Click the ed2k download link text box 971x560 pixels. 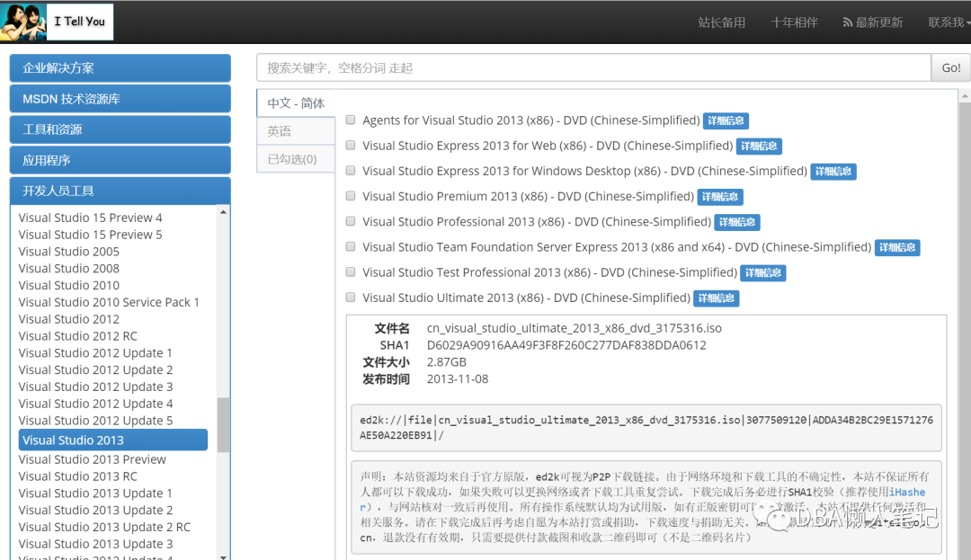[x=646, y=428]
